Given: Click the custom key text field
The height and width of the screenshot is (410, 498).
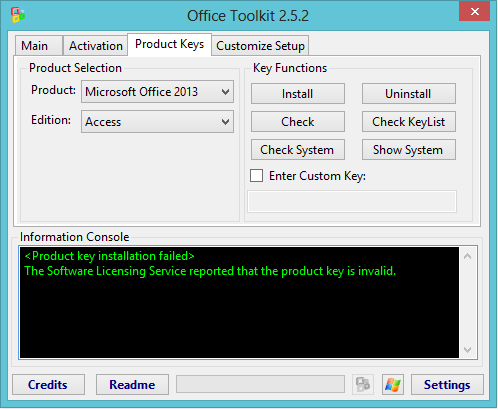Looking at the screenshot, I should click(x=352, y=201).
